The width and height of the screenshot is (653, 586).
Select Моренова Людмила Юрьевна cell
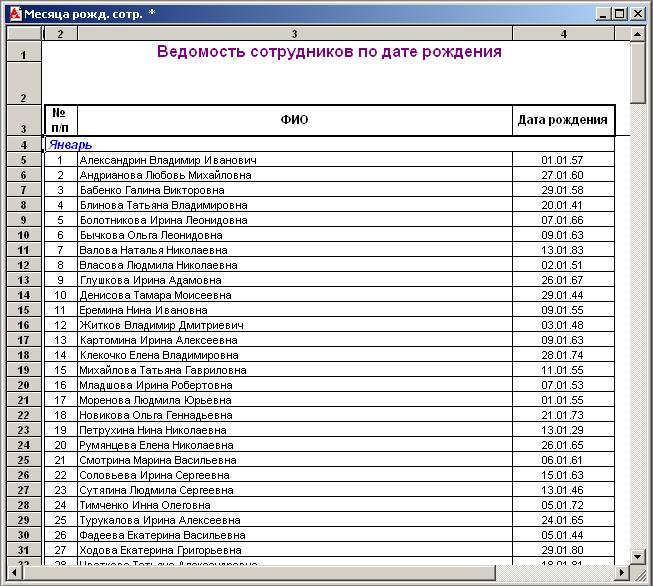(294, 400)
